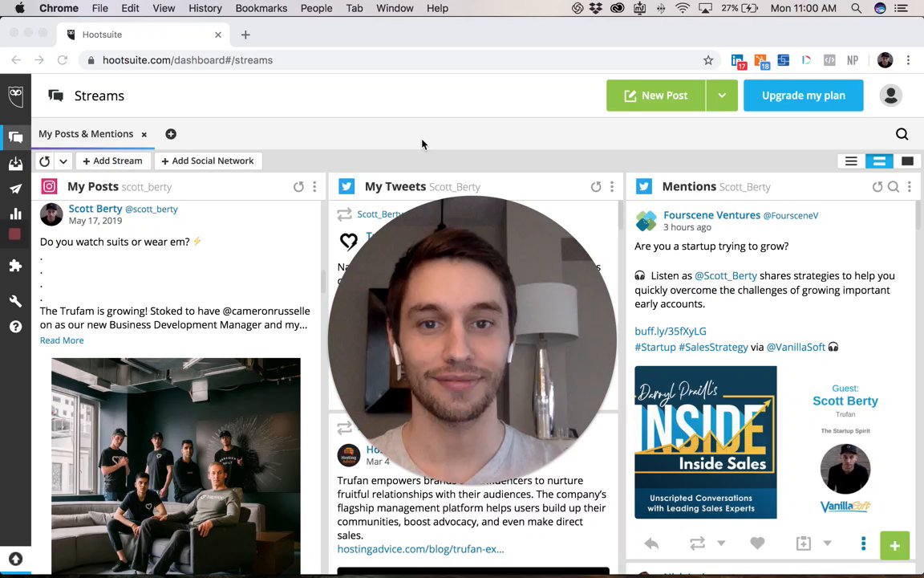This screenshot has width=924, height=578.
Task: Click New Post button
Action: 656,96
